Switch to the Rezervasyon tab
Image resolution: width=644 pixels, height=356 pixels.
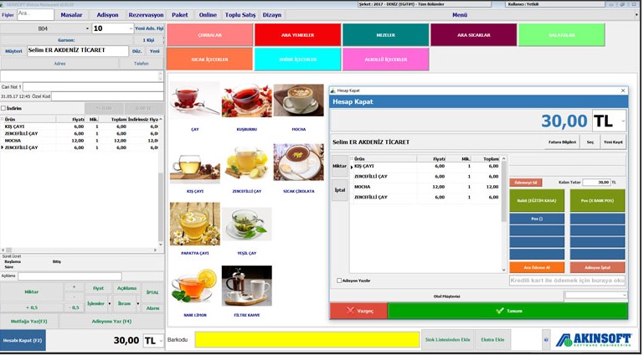coord(146,15)
